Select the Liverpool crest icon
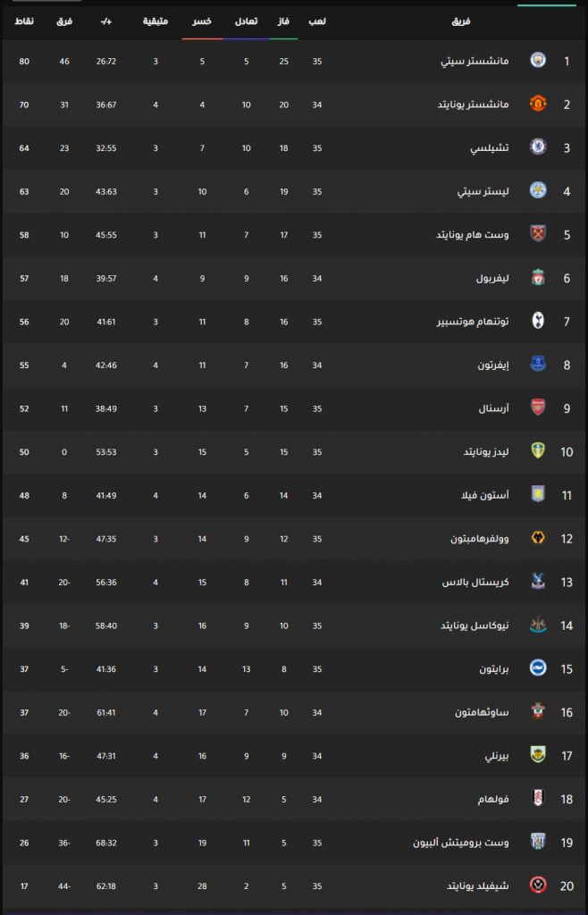588x915 pixels. [x=538, y=278]
